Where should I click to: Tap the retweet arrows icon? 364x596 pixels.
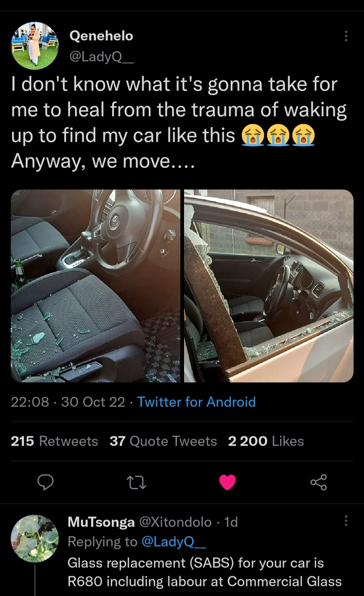point(136,482)
